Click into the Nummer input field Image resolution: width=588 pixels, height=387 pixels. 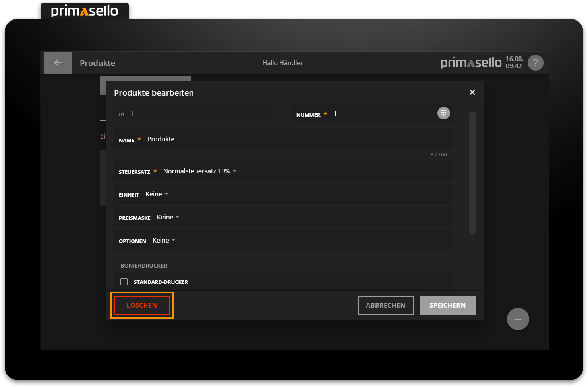[381, 114]
